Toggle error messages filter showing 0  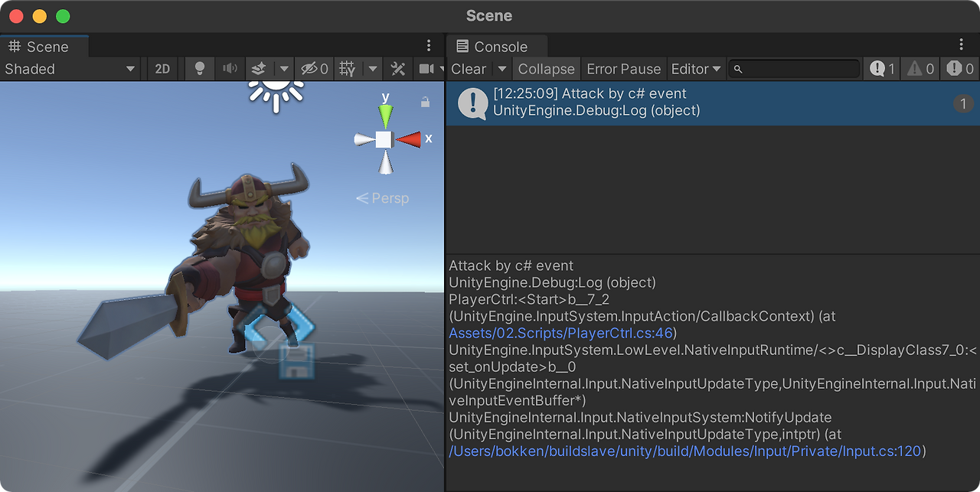tap(960, 69)
